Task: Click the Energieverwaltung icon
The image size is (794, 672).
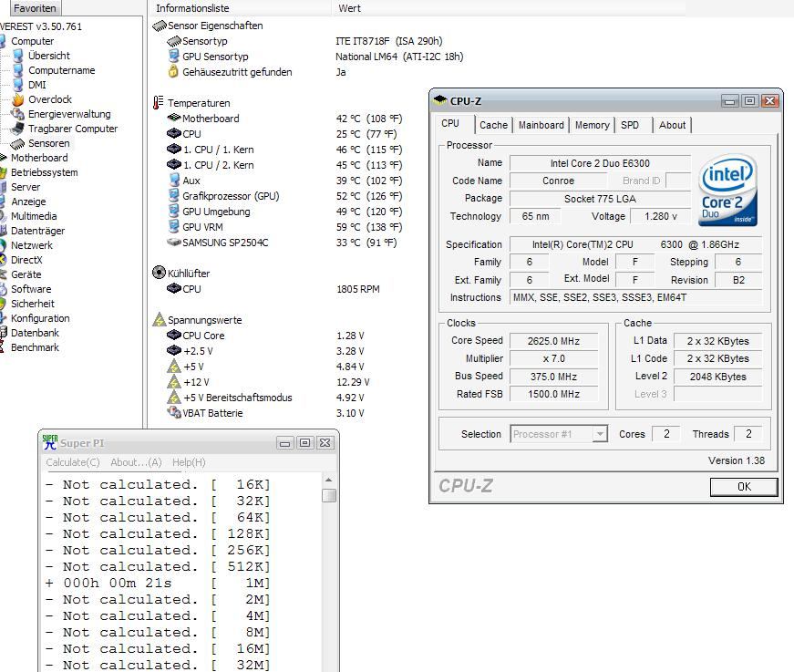Action: point(18,114)
